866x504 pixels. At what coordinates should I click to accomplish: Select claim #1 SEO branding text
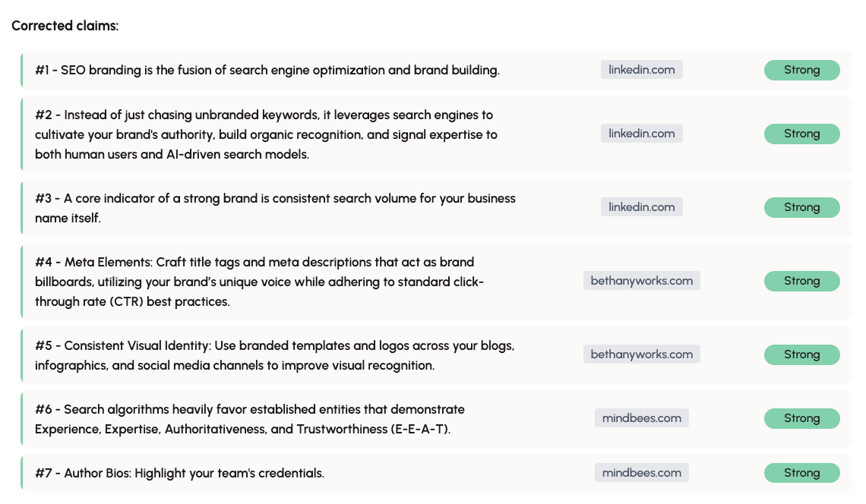click(267, 70)
